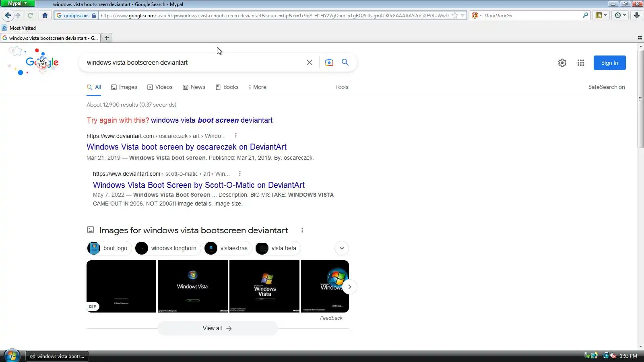The width and height of the screenshot is (644, 362).
Task: Open Images for windows vista bootscreen heading
Action: pos(194,230)
